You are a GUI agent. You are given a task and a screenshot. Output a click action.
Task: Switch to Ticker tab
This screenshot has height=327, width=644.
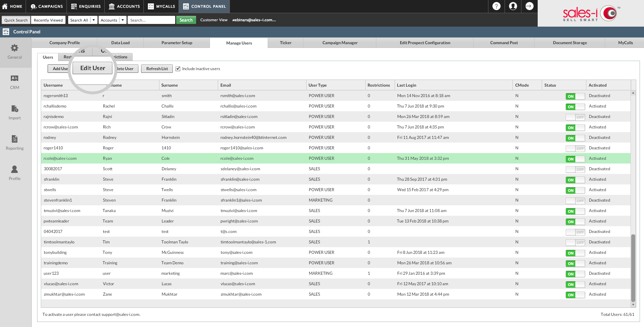[x=286, y=43]
